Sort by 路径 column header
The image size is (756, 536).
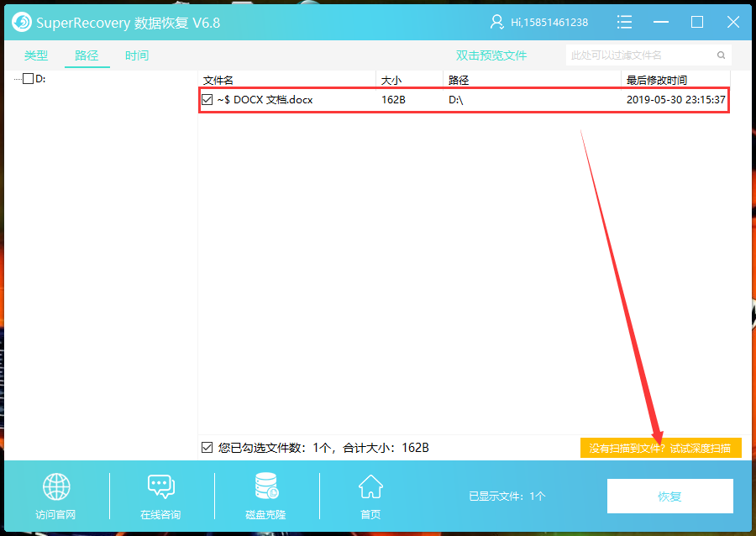click(532, 80)
